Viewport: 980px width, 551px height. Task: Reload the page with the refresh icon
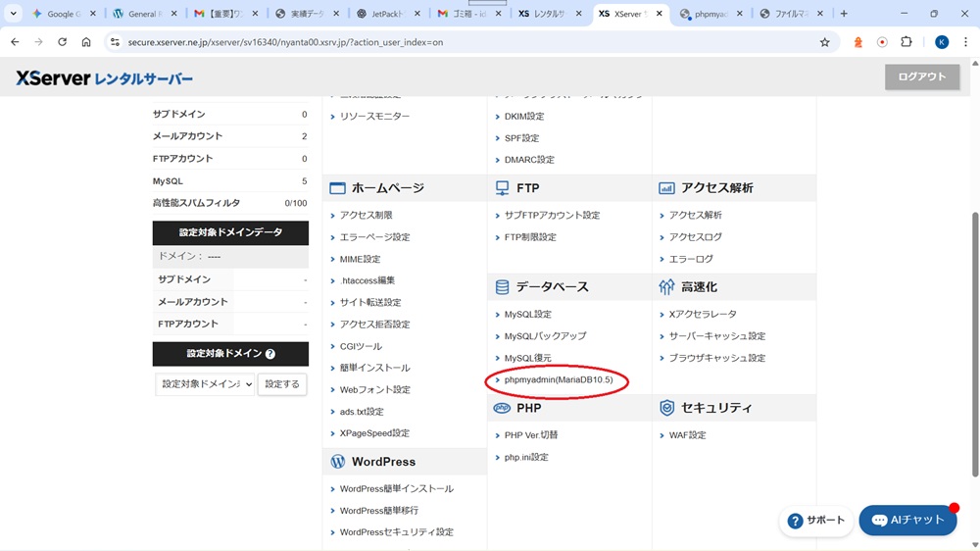pos(62,42)
